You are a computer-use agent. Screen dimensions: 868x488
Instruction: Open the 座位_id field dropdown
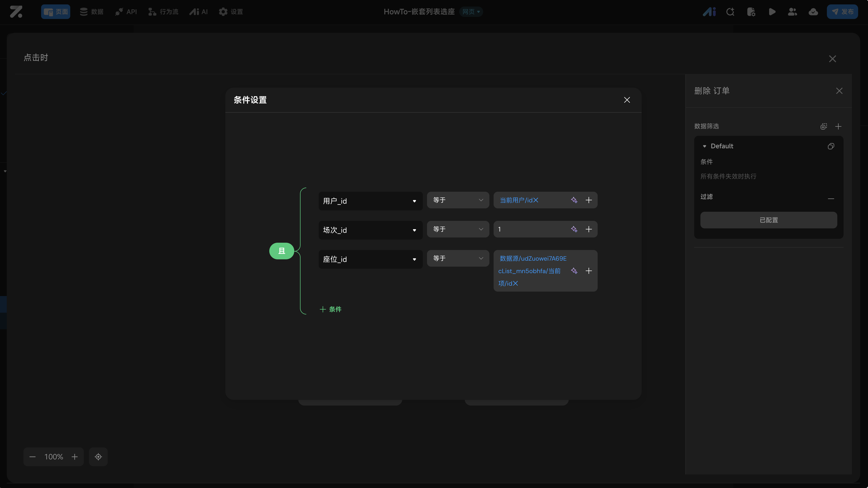click(370, 259)
